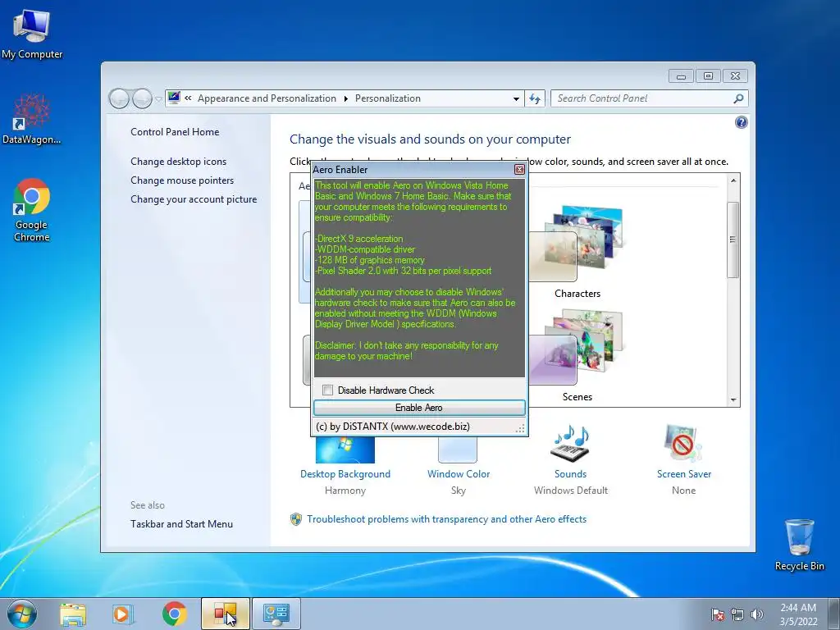Expand the breadcrumb chevron before Appearance
The width and height of the screenshot is (840, 630).
coord(188,98)
